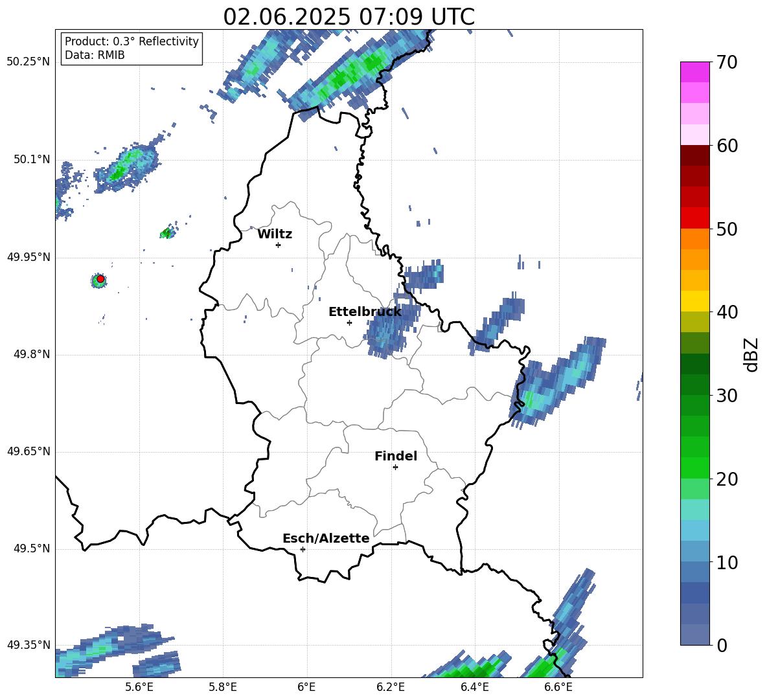Click the Findel location cross marker

point(395,468)
